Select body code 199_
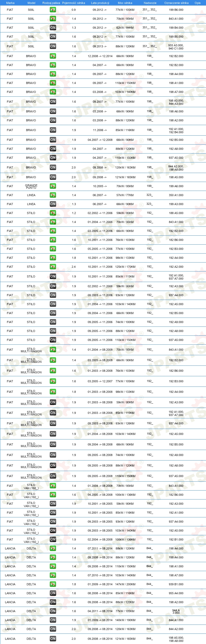206x644 pixels. coord(150,186)
